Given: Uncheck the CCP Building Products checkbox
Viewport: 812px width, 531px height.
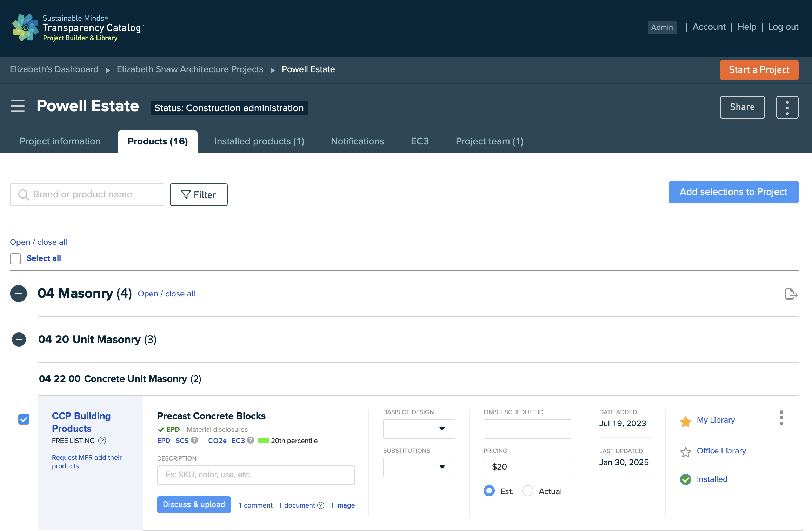Looking at the screenshot, I should point(24,419).
